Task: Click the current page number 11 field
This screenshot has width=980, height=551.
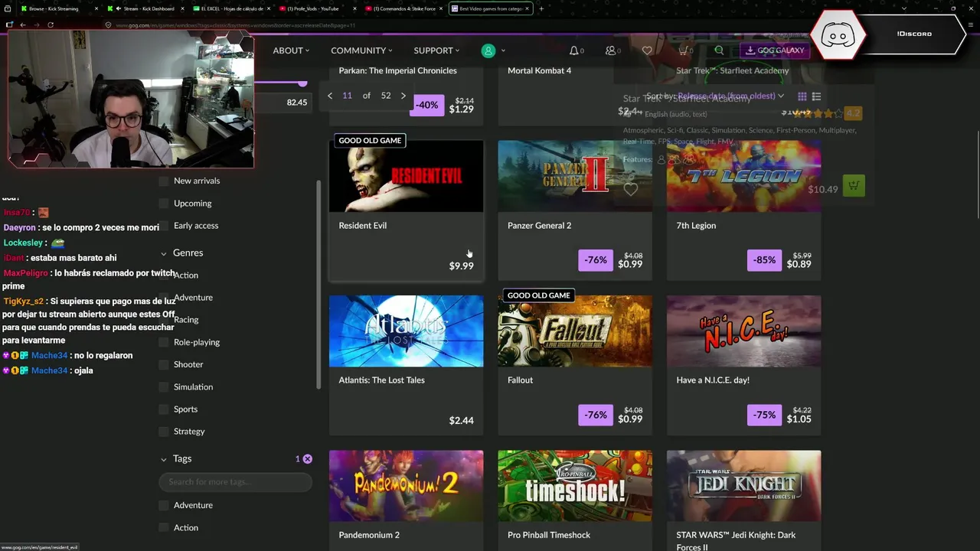Action: pyautogui.click(x=347, y=96)
